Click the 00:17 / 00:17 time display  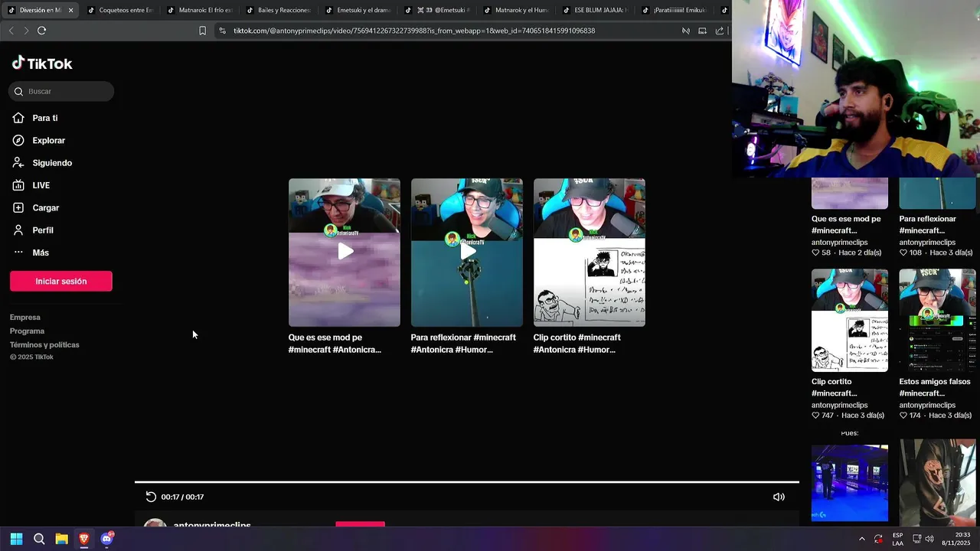(182, 497)
